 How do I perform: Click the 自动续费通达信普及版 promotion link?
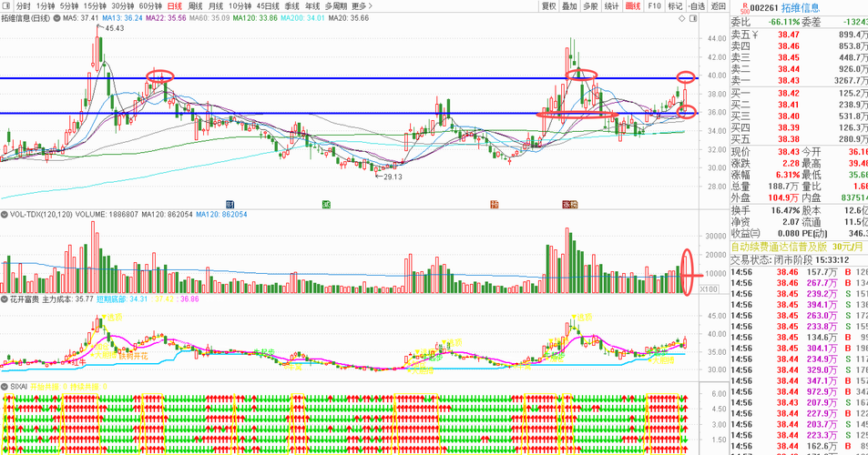797,248
